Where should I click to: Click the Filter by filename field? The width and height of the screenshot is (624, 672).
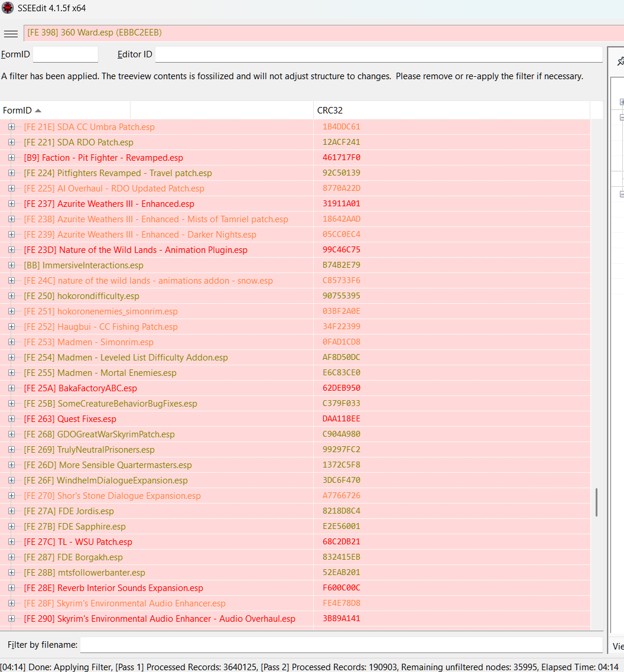342,645
